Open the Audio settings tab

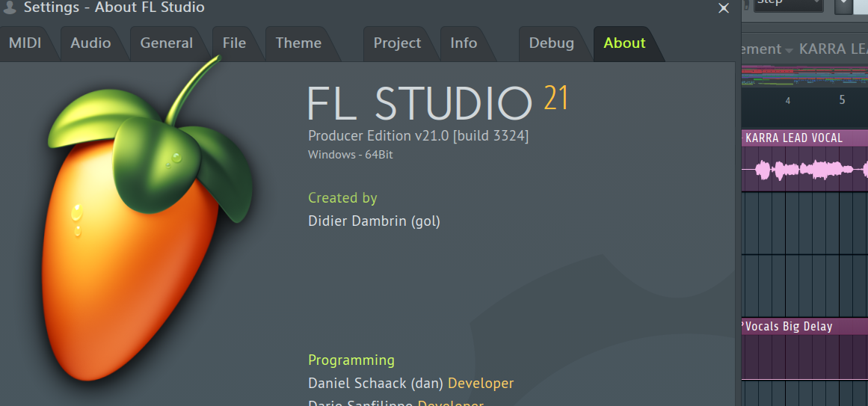coord(90,43)
